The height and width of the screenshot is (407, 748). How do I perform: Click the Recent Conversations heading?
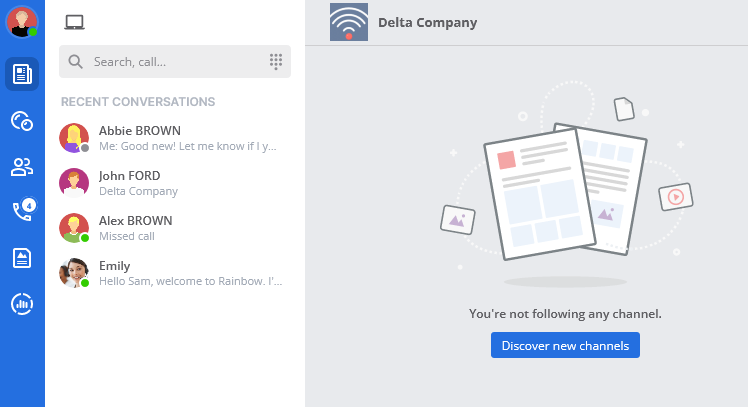pyautogui.click(x=138, y=101)
